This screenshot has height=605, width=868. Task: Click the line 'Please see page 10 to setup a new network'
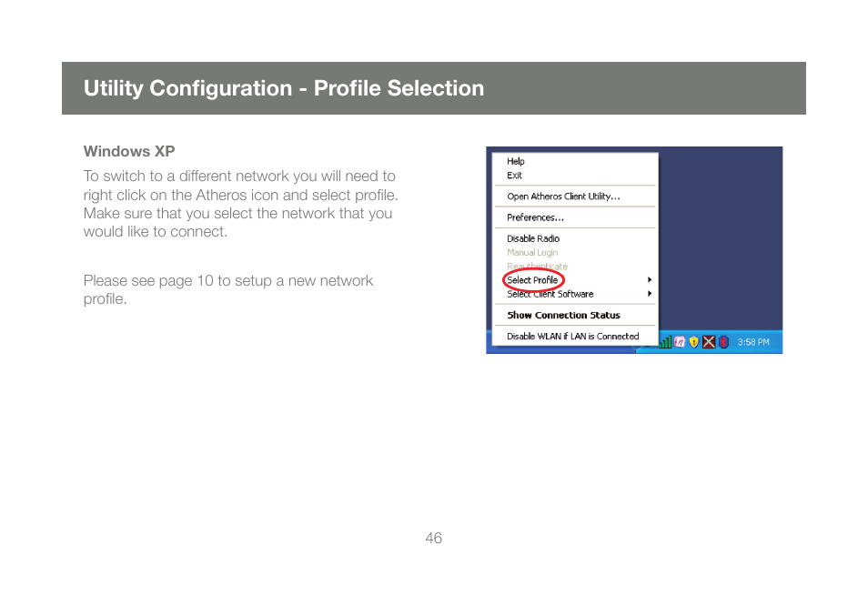pos(228,280)
